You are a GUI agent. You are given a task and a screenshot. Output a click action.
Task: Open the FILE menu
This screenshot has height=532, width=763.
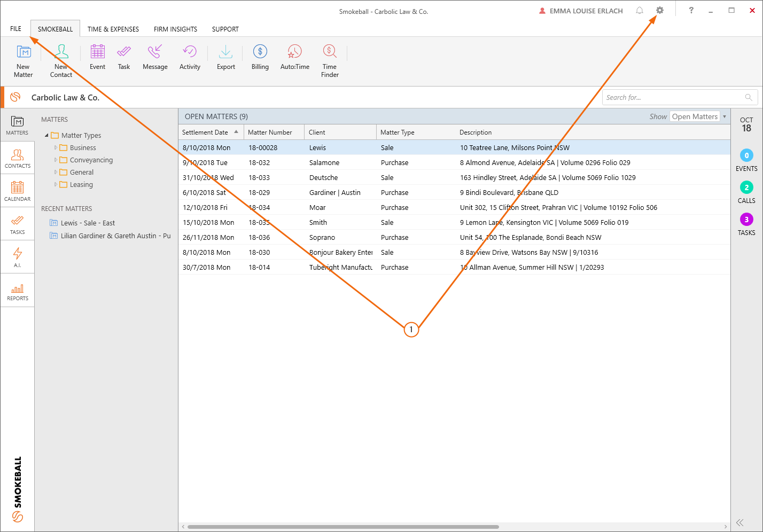tap(16, 29)
